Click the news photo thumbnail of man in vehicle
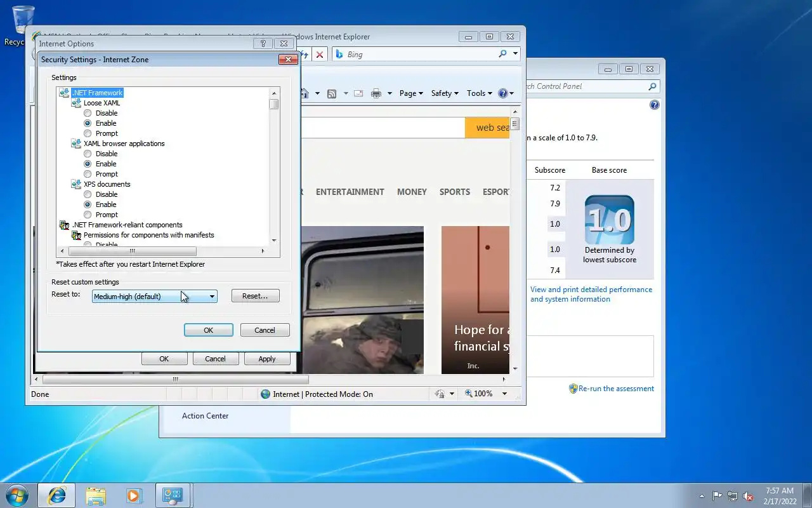The height and width of the screenshot is (508, 812). click(x=362, y=300)
